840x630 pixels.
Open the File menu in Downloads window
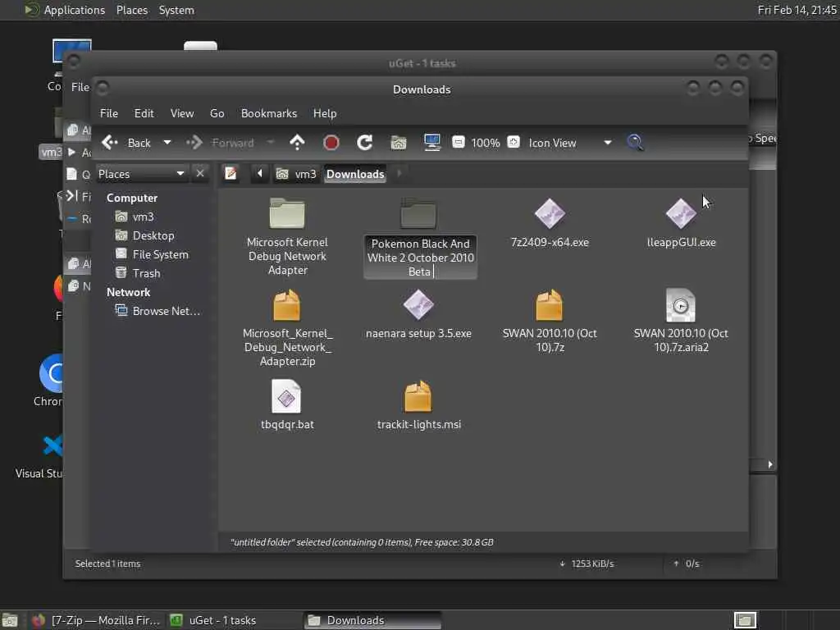[x=109, y=113]
